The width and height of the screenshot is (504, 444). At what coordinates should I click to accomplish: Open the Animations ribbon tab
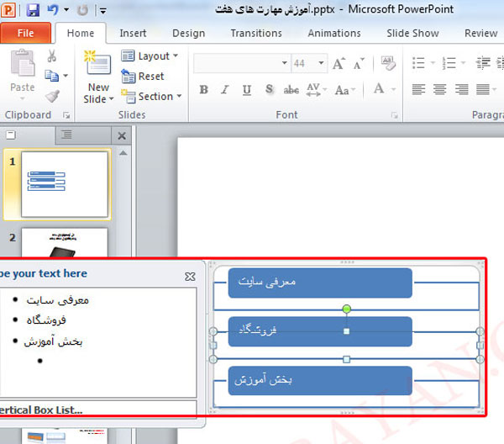[x=333, y=34]
